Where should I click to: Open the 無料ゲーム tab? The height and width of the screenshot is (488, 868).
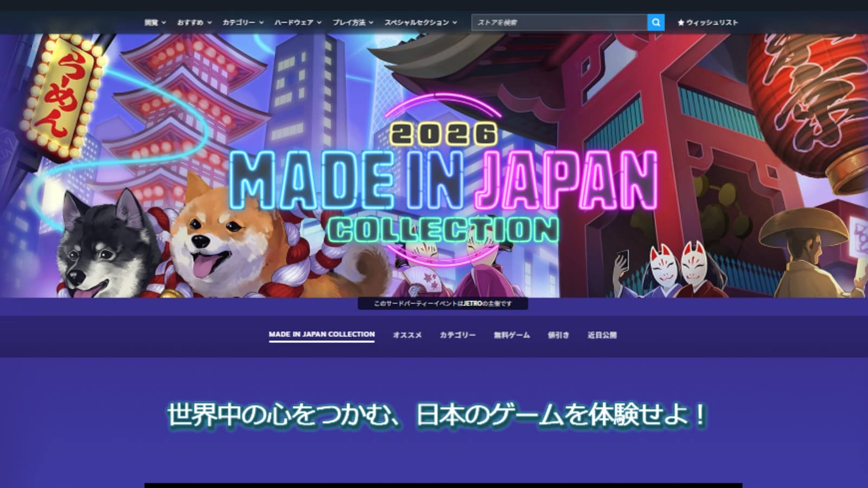[x=512, y=335]
